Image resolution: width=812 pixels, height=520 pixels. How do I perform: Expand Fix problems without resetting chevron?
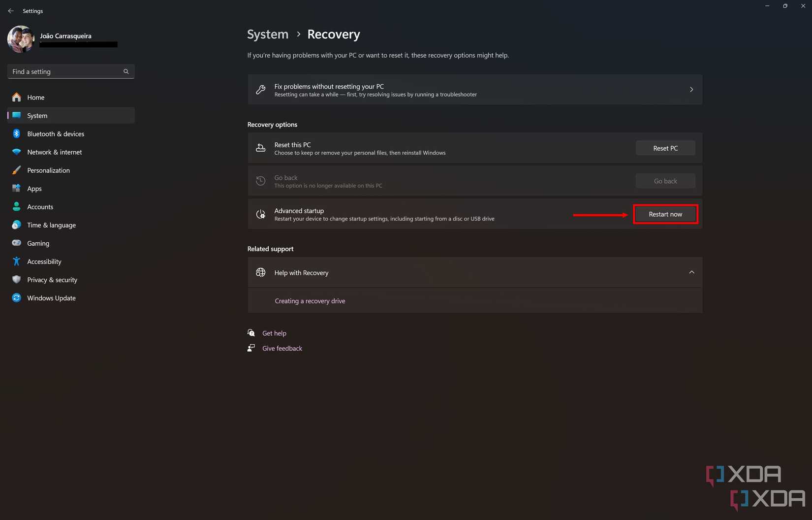coord(691,90)
